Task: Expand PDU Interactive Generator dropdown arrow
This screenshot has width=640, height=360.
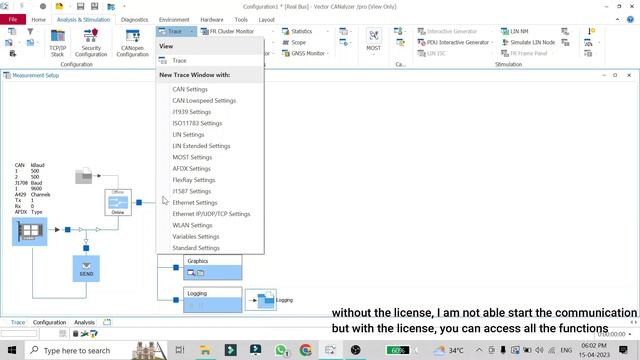Action: coord(492,42)
